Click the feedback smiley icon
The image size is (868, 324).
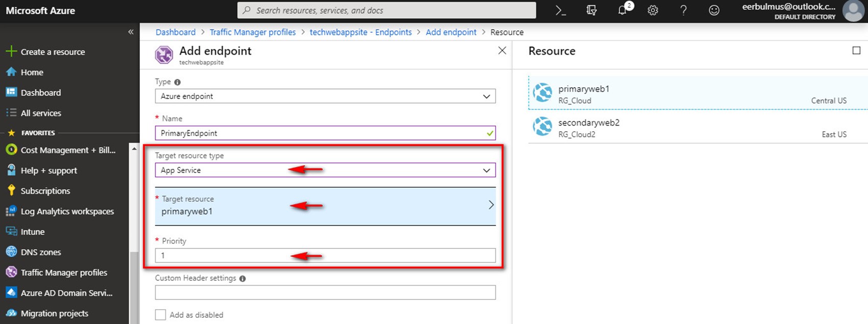[x=714, y=10]
